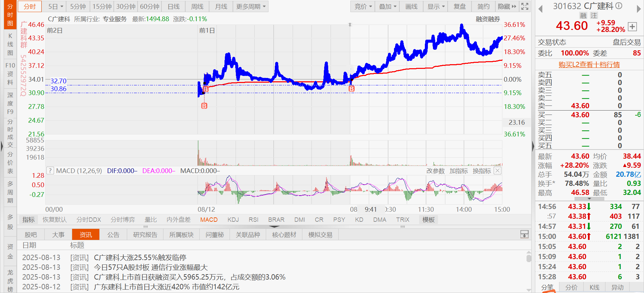Click the 模板 template button

pos(429,219)
